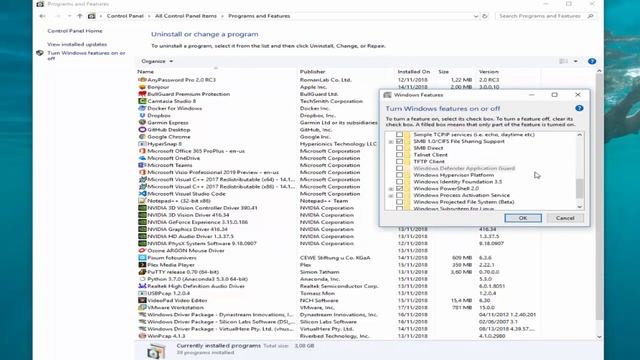Click the Bonjour program icon
This screenshot has height=360, width=640.
pyautogui.click(x=142, y=87)
